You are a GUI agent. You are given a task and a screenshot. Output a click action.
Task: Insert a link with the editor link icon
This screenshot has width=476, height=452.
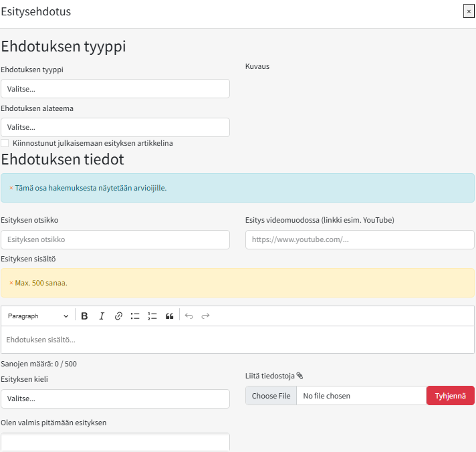click(x=118, y=316)
